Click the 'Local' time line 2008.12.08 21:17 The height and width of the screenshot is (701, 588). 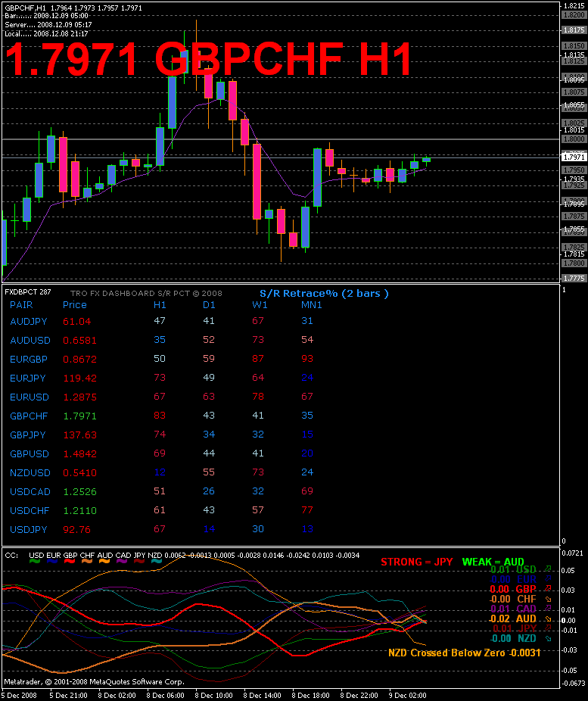[46, 34]
